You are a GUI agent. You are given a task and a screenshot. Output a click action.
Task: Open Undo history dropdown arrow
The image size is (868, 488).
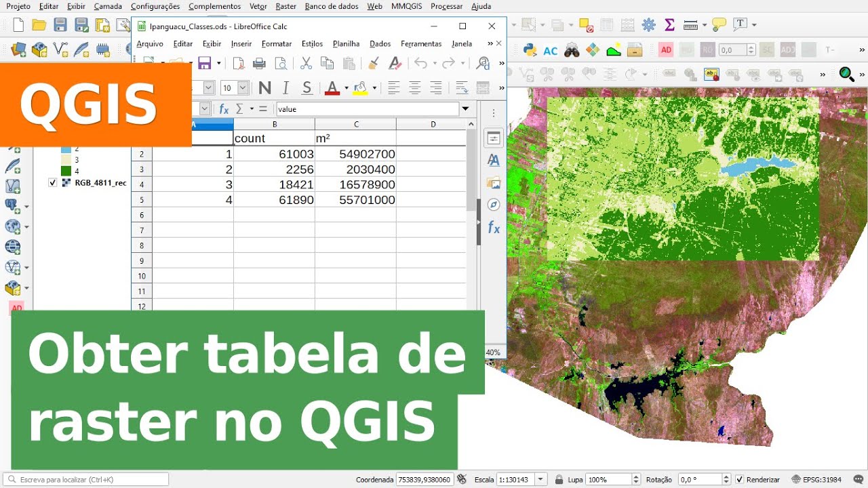coord(433,63)
